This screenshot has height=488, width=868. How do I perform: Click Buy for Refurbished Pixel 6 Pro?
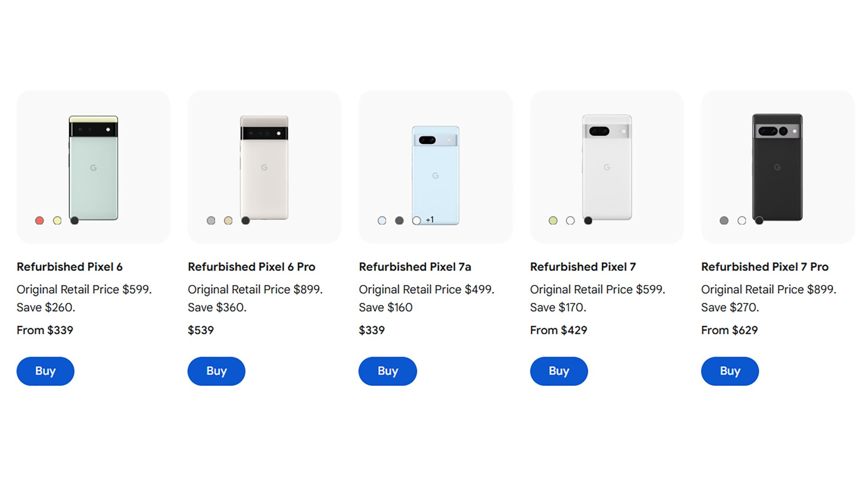pyautogui.click(x=217, y=371)
